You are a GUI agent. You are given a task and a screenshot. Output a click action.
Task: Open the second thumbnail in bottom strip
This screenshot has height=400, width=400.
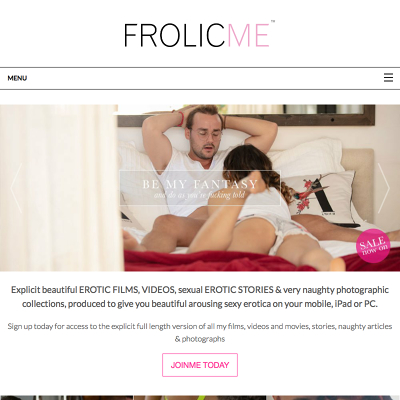[100, 398]
